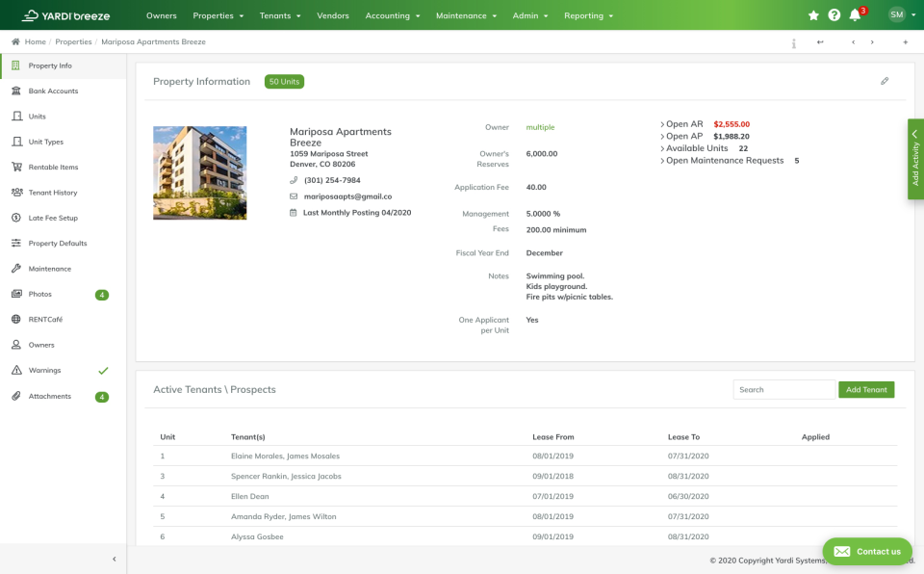Click the multiple owner link
Image resolution: width=924 pixels, height=574 pixels.
(540, 127)
